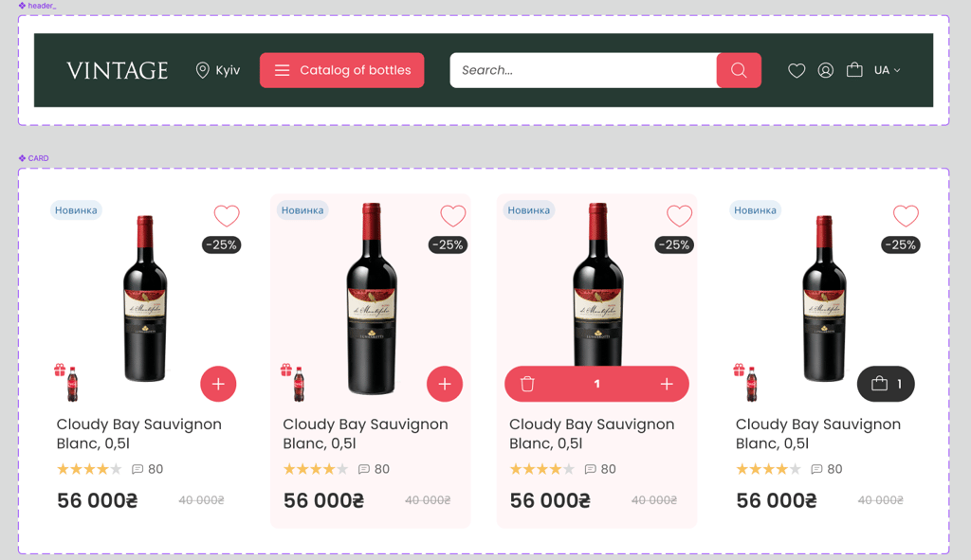
Task: Add first card's wine to cart
Action: 218,384
